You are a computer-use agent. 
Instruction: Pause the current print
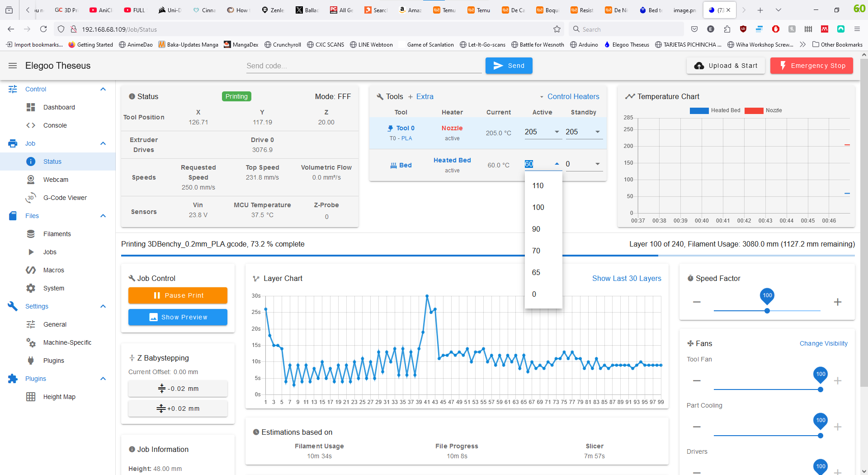point(178,295)
